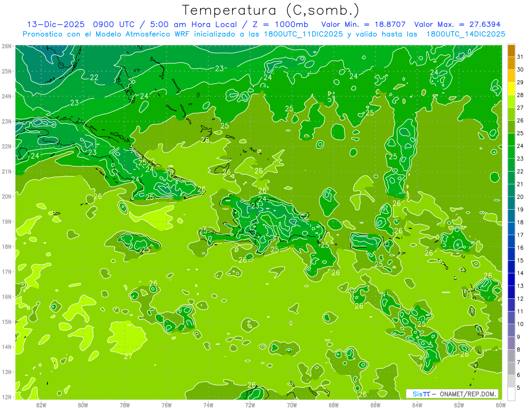Viewport: 532px width, 411px height.
Task: Click the "78W" longitude axis label
Action: (x=125, y=405)
